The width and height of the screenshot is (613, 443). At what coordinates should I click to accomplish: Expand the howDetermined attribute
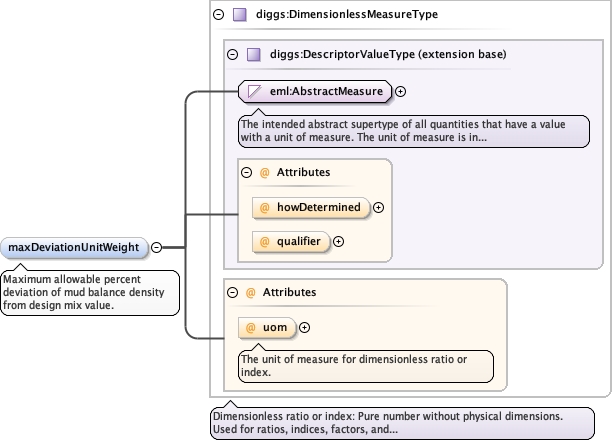379,208
